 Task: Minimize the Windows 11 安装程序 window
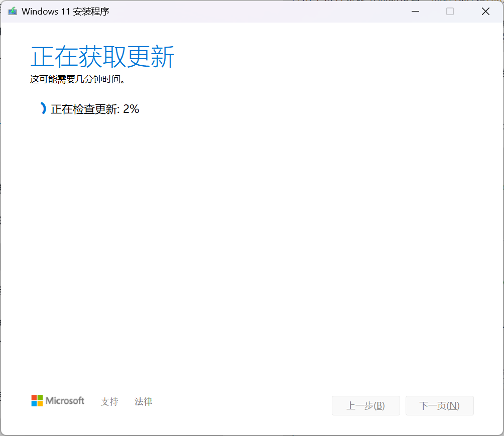tap(415, 11)
